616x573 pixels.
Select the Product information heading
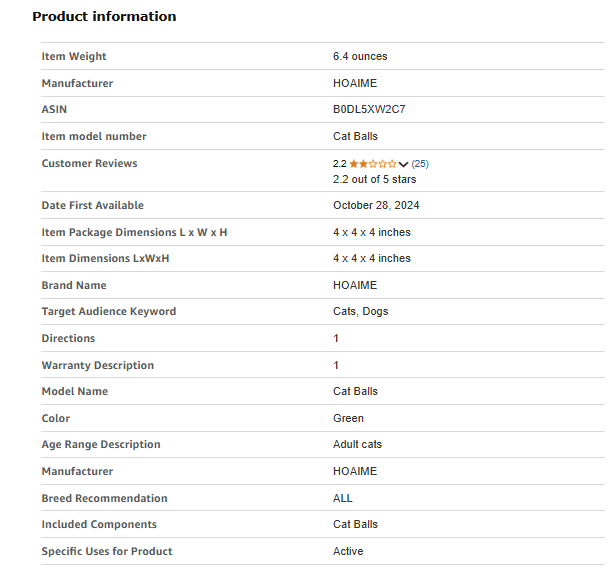tap(104, 16)
